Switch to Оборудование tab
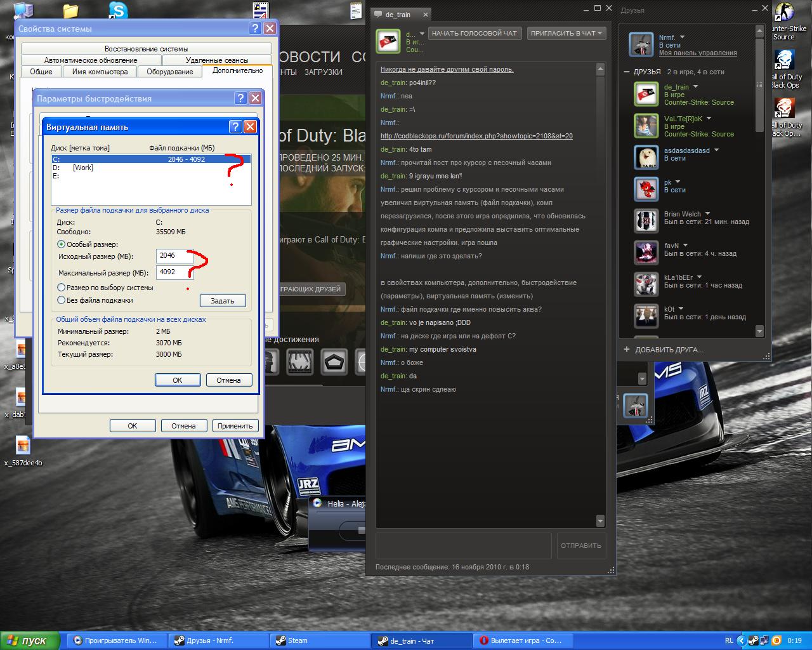Screen dimensions: 812x650 [170, 72]
